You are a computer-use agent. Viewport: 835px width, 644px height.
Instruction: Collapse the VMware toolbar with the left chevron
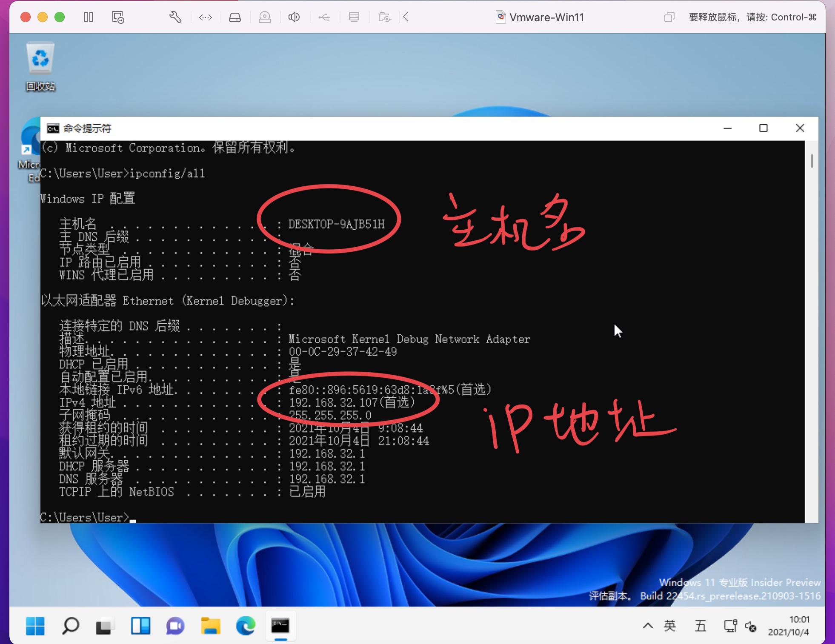tap(406, 17)
